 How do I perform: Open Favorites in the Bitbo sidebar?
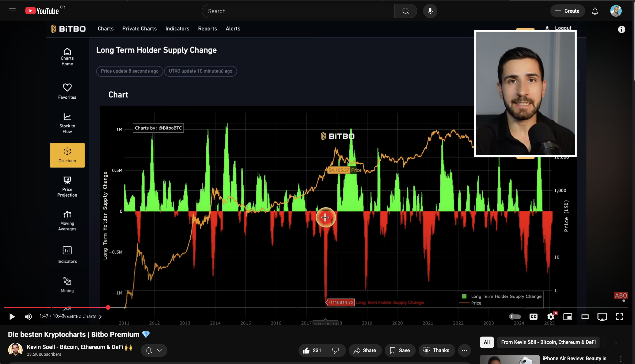click(67, 91)
